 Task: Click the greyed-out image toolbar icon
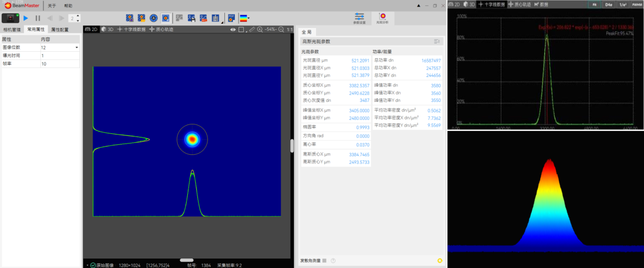click(x=179, y=18)
